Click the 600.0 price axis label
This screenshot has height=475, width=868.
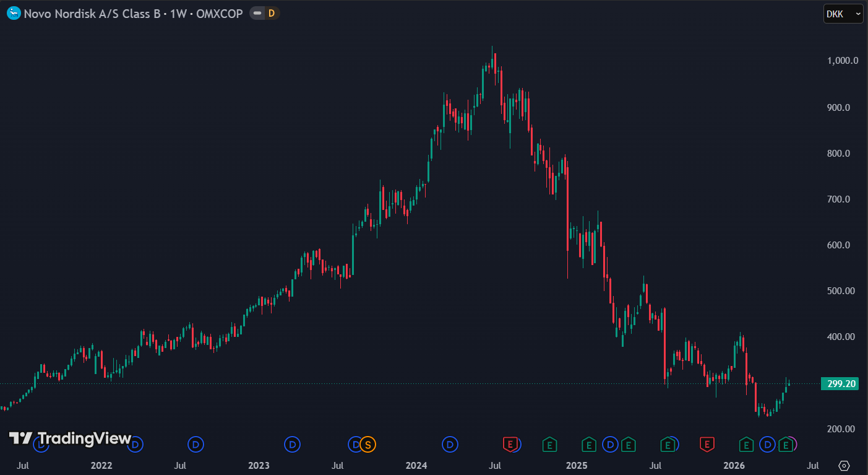(838, 245)
